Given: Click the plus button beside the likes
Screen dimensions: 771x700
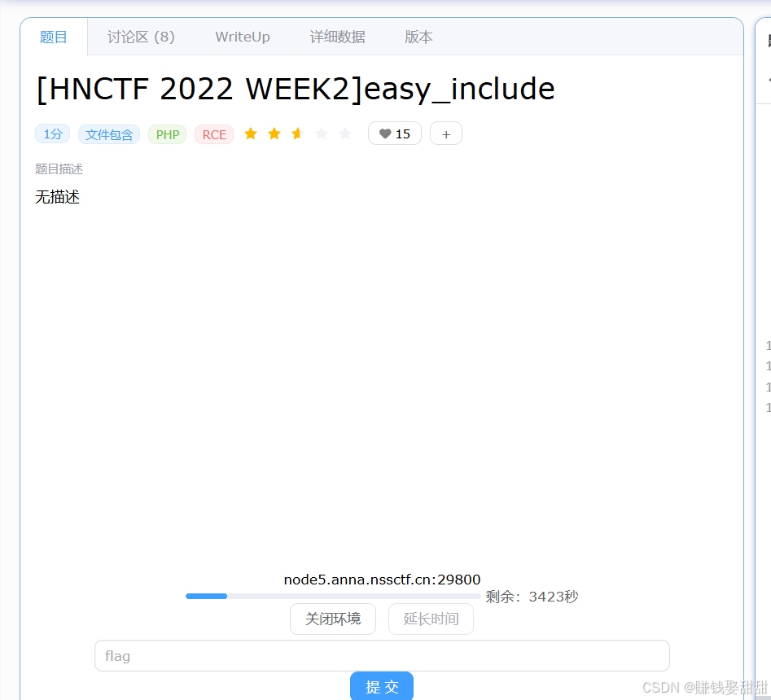Looking at the screenshot, I should tap(446, 133).
